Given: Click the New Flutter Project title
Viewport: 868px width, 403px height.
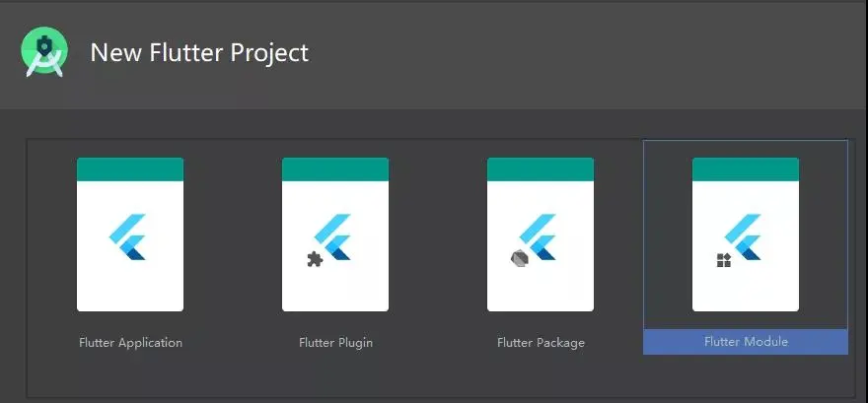Looking at the screenshot, I should pos(199,53).
